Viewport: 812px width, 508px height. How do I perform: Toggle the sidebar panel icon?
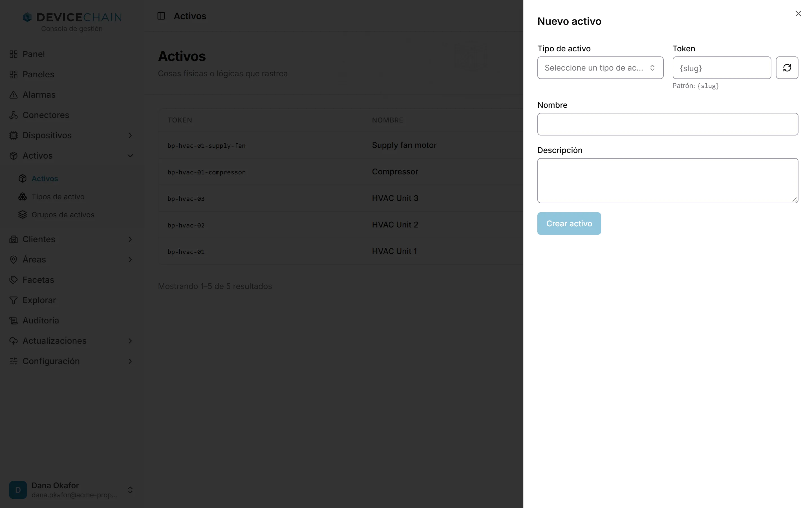click(x=161, y=16)
